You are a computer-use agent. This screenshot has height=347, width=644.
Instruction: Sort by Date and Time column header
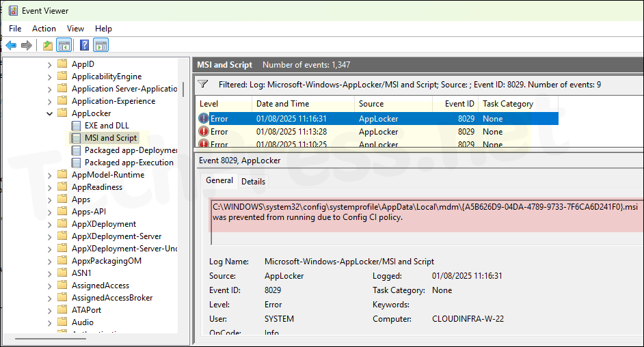pos(303,104)
